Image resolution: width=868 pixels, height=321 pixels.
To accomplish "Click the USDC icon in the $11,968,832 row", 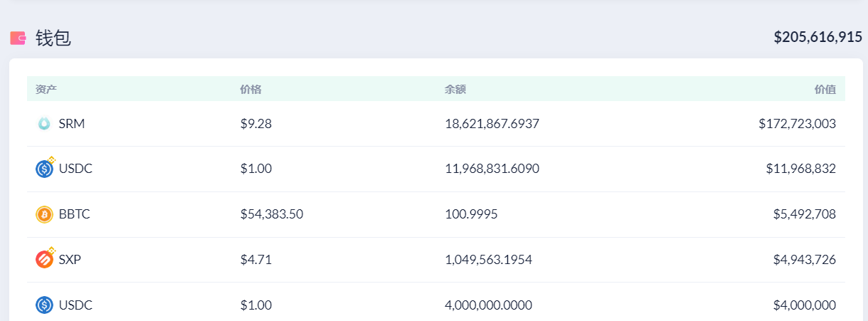I will 44,169.
